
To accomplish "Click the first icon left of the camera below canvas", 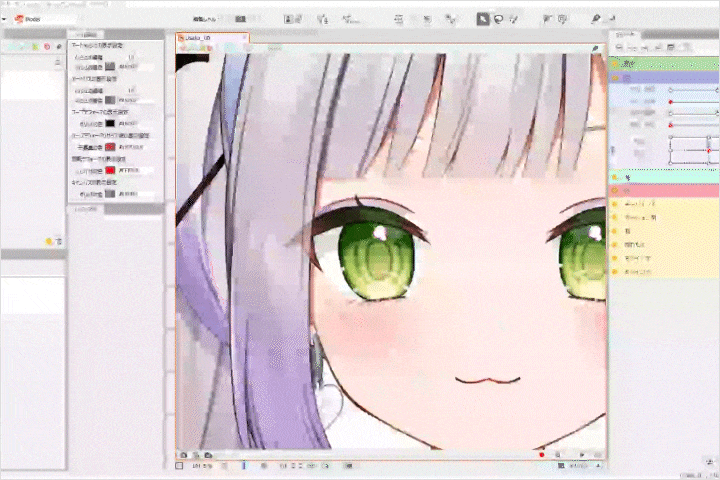I will click(x=183, y=455).
